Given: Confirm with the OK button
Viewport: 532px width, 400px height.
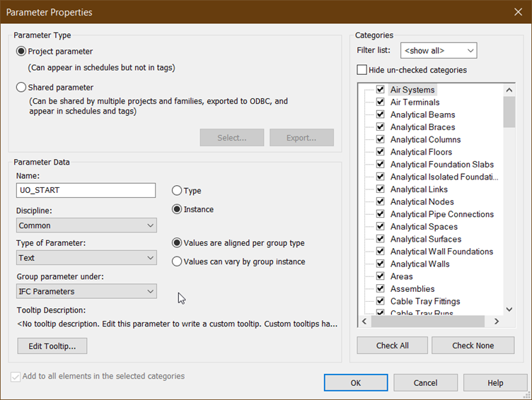Looking at the screenshot, I should tap(356, 382).
